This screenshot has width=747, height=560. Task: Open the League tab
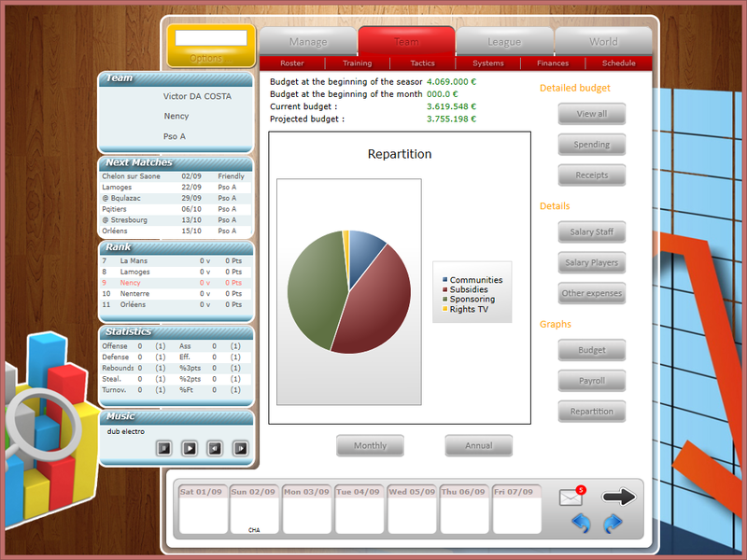tap(504, 41)
